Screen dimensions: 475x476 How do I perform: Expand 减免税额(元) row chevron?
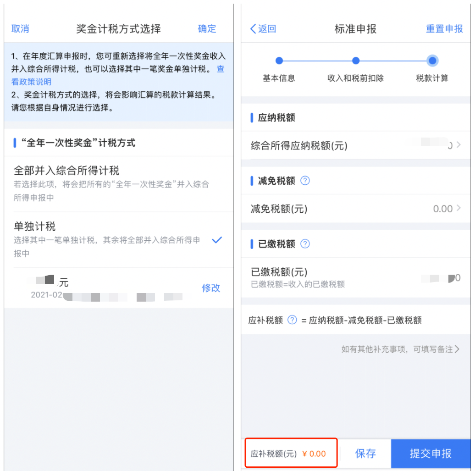(x=458, y=208)
